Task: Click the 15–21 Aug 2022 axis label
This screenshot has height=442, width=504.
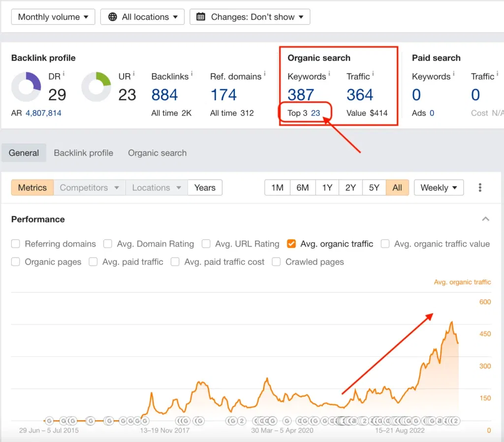Action: pyautogui.click(x=400, y=430)
